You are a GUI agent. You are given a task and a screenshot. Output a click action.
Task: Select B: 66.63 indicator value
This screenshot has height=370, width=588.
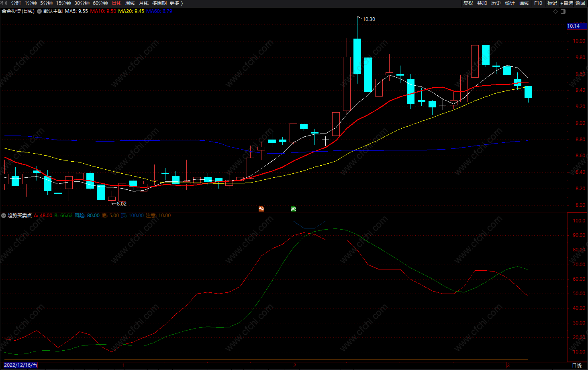[x=63, y=216]
